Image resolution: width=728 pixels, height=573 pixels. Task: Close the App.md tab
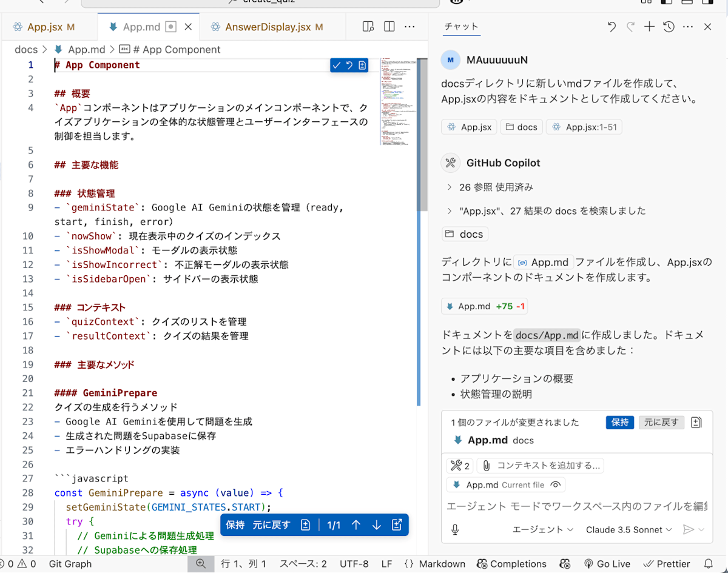pos(188,27)
